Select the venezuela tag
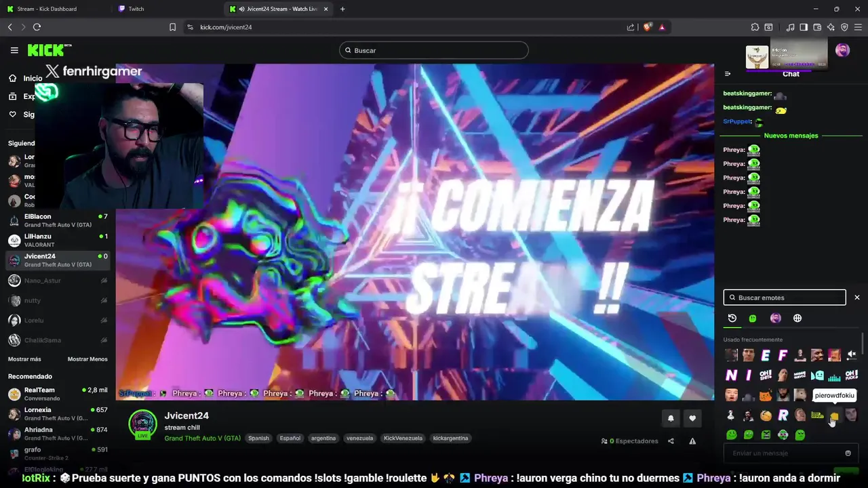This screenshot has height=488, width=868. coord(359,438)
